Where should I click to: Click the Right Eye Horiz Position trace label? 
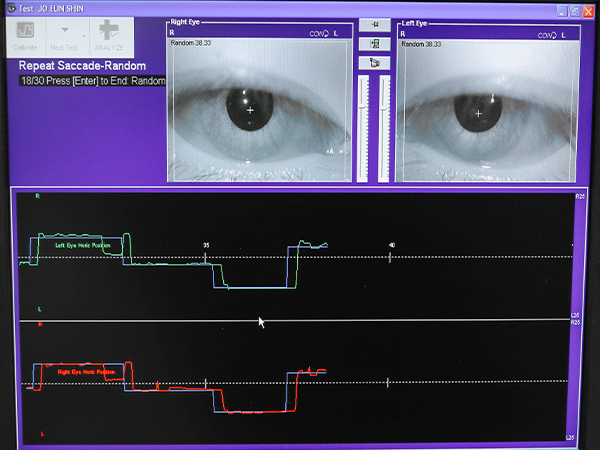(85, 371)
